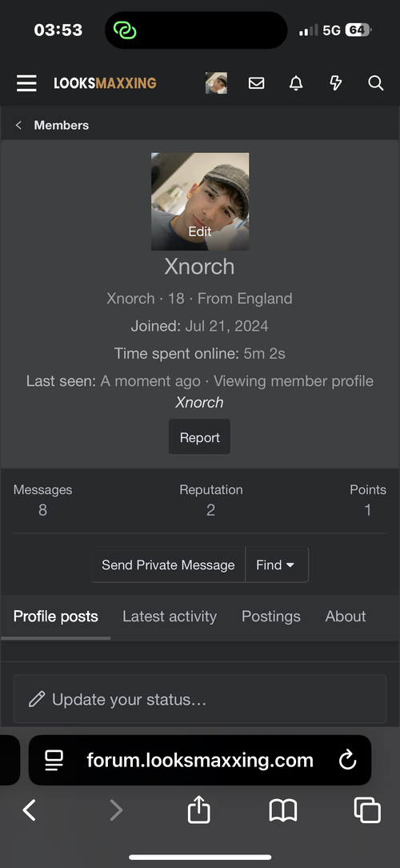Open the Safari bookmarks book icon
The image size is (400, 868).
coord(282,811)
